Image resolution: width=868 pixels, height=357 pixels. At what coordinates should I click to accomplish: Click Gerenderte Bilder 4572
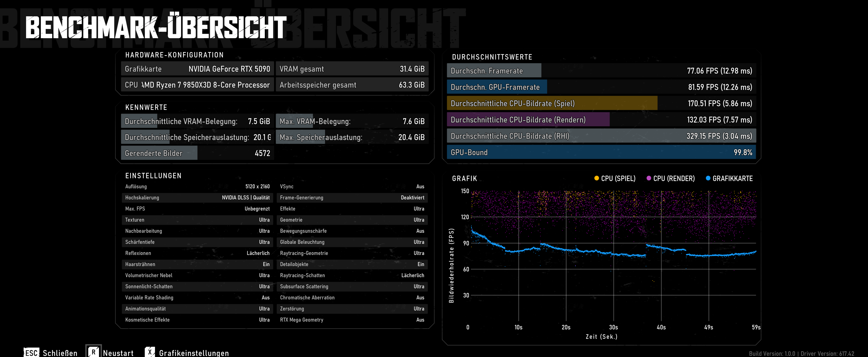point(198,153)
